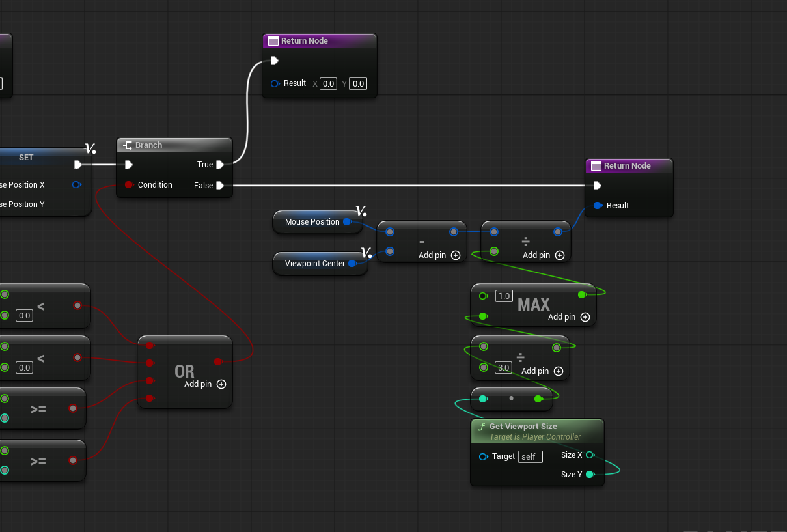
Task: Click the Viewpoint Center variable output pin
Action: 352,264
